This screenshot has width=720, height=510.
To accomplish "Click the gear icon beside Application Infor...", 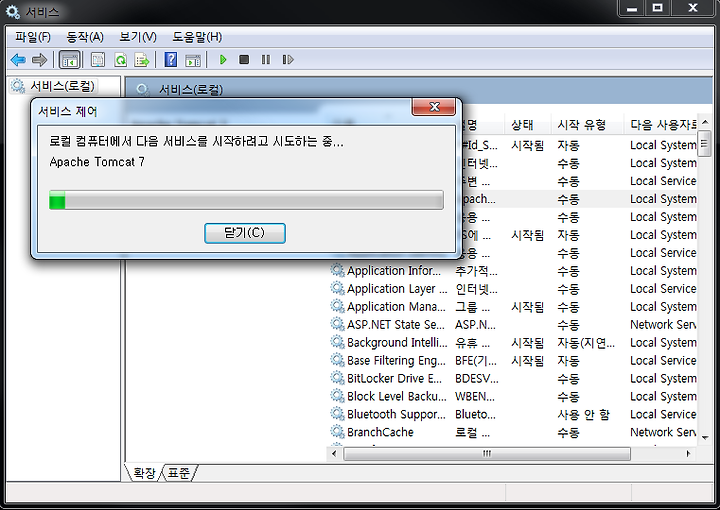I will pos(338,270).
